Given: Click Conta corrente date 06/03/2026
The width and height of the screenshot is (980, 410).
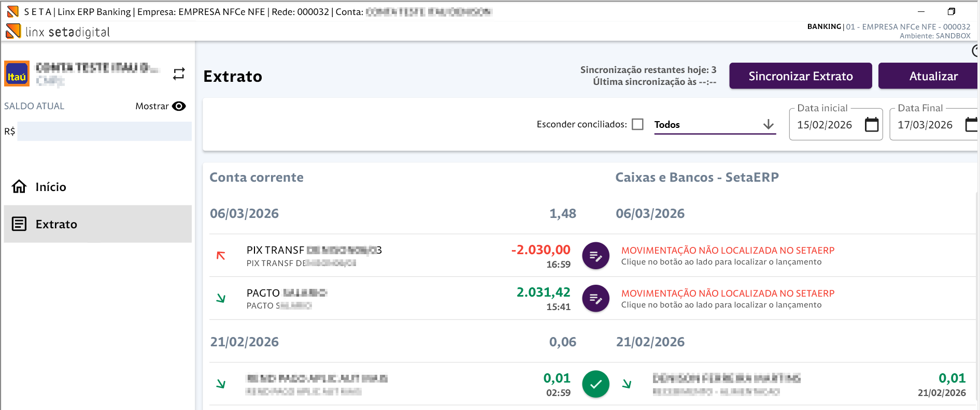Looking at the screenshot, I should click(244, 213).
